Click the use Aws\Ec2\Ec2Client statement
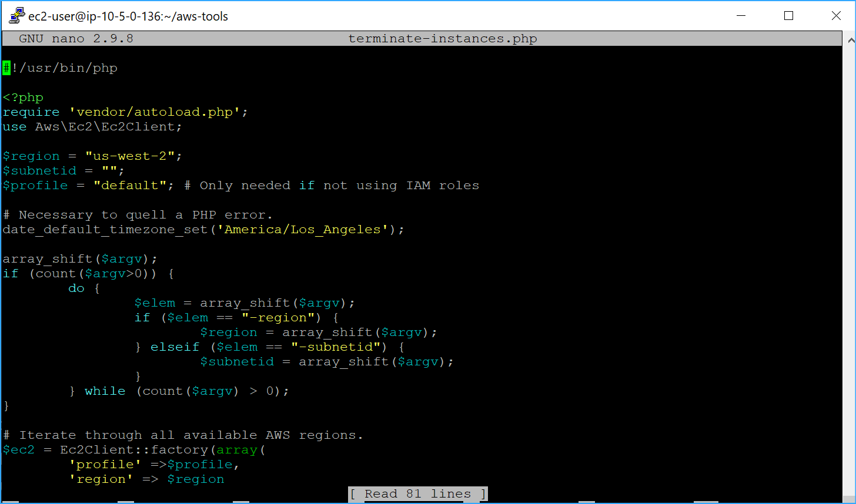Image resolution: width=856 pixels, height=504 pixels. pos(91,126)
